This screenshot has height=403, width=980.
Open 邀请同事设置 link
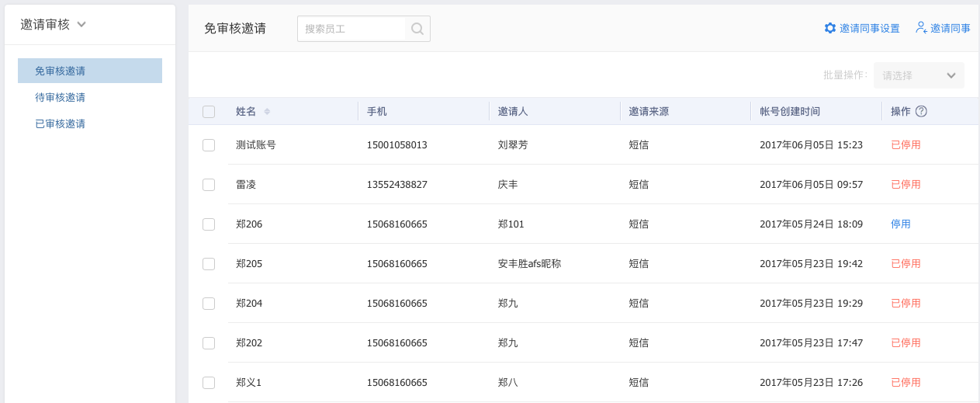tap(870, 28)
